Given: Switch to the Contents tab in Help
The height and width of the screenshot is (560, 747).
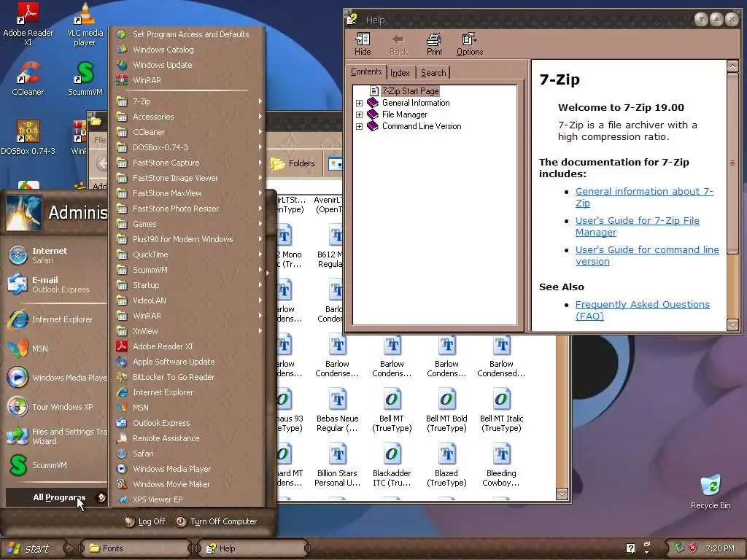Looking at the screenshot, I should click(x=366, y=71).
